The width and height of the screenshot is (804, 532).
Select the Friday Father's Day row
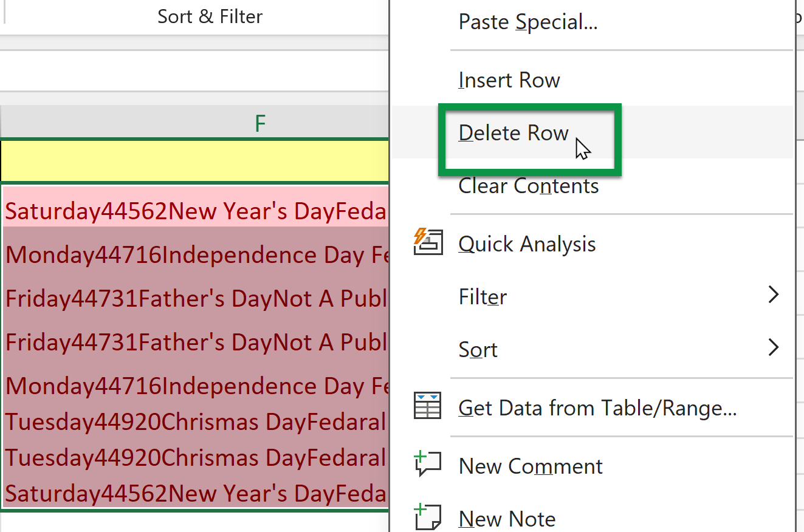[x=194, y=298]
